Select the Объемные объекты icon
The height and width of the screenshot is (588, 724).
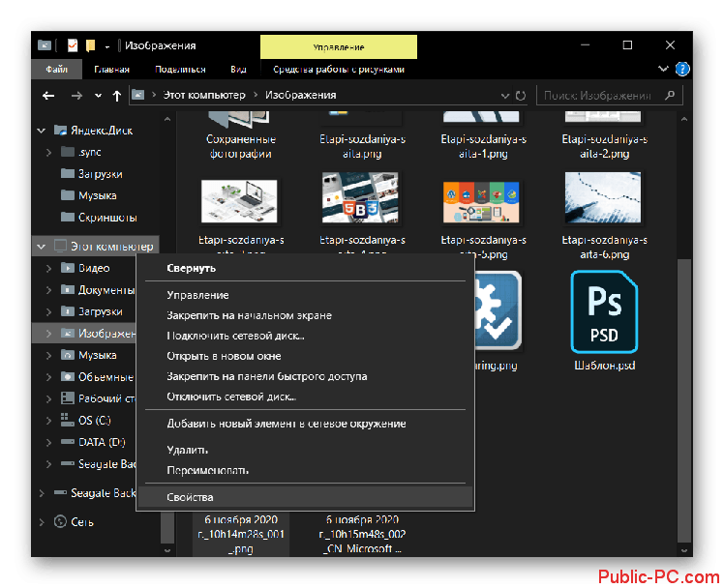[x=68, y=377]
